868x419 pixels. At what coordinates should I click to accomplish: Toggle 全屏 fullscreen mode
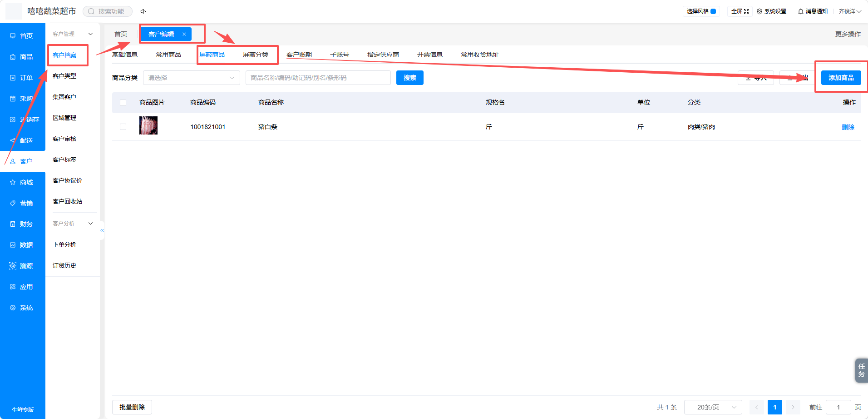click(740, 11)
